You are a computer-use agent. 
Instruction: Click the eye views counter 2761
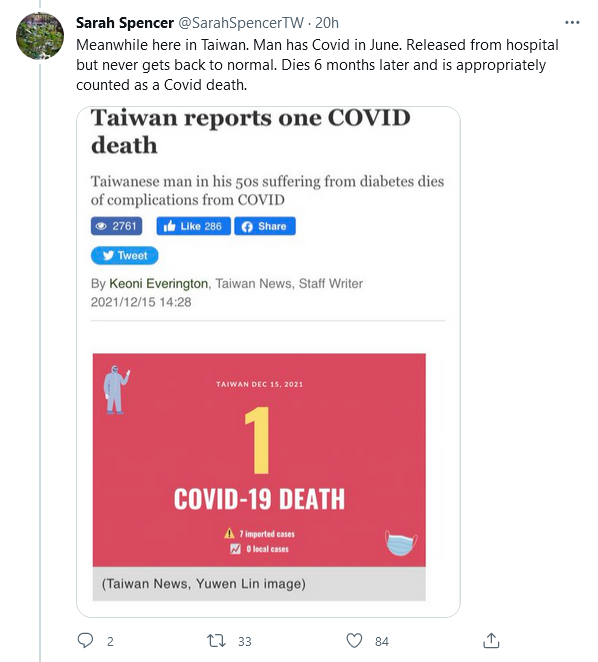tap(116, 226)
